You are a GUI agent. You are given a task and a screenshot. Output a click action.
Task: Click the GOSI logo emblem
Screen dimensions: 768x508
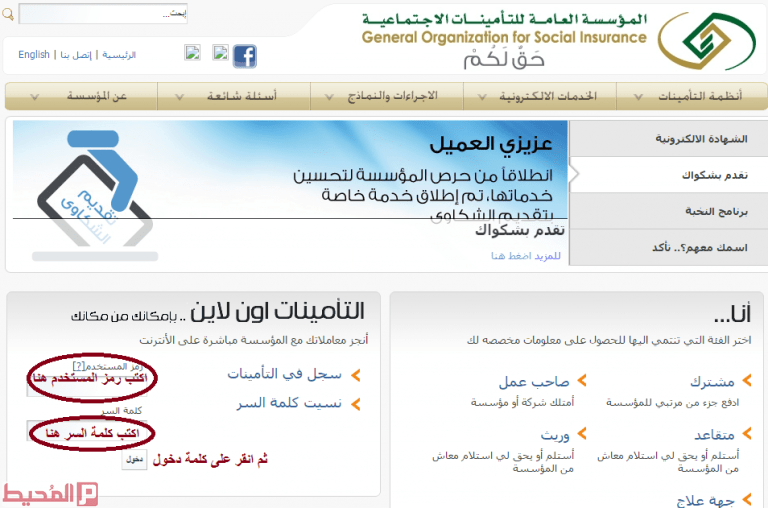[x=707, y=41]
